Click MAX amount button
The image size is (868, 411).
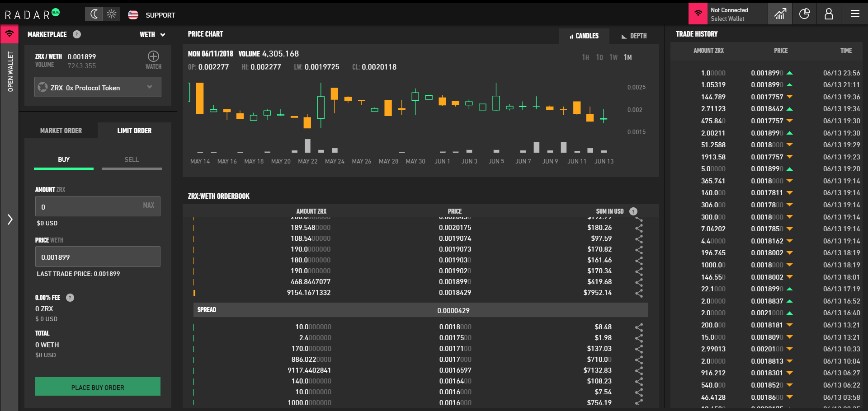tap(148, 205)
